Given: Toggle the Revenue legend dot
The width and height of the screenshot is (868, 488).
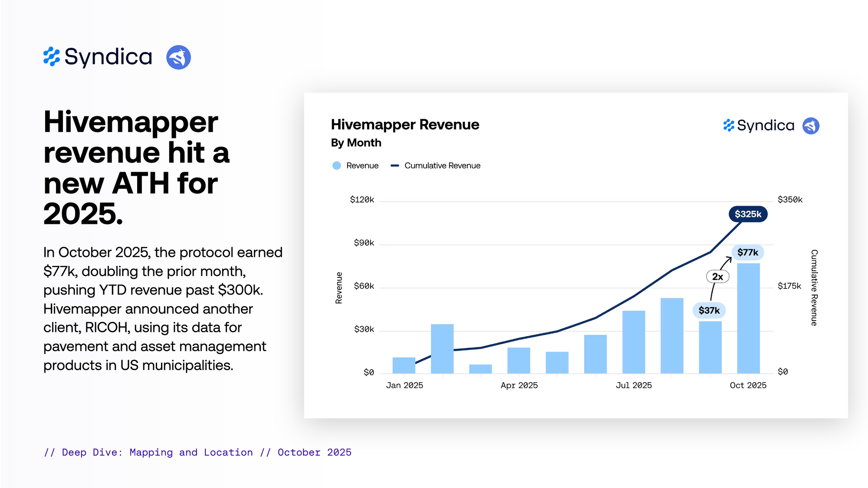Looking at the screenshot, I should click(x=336, y=166).
